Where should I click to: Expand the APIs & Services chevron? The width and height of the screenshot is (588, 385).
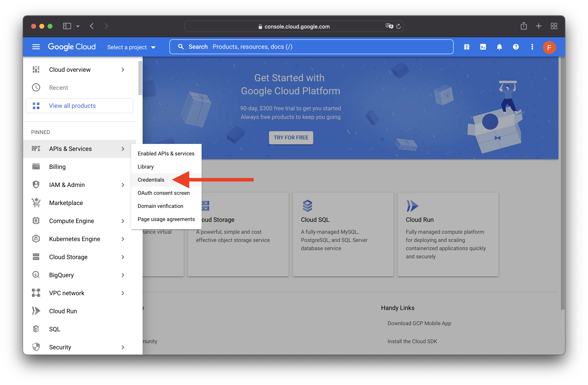click(x=123, y=149)
